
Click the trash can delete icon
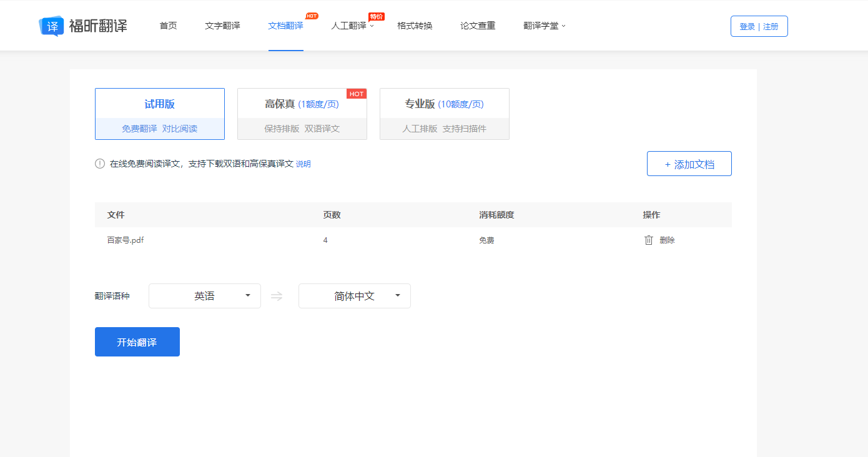(x=649, y=240)
